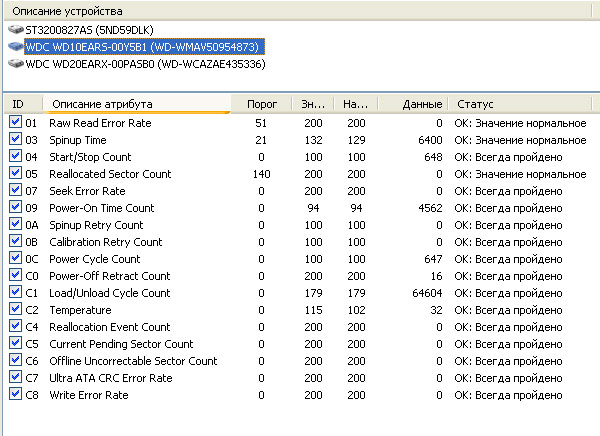Screen dimensions: 600x436
Task: Toggle Calibration Retry Count checkbox
Action: tap(15, 241)
